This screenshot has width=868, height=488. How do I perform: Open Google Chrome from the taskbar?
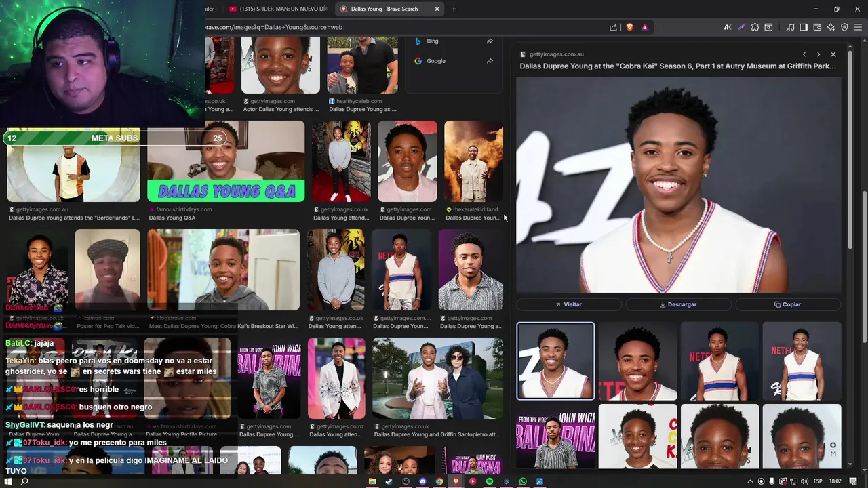click(439, 481)
